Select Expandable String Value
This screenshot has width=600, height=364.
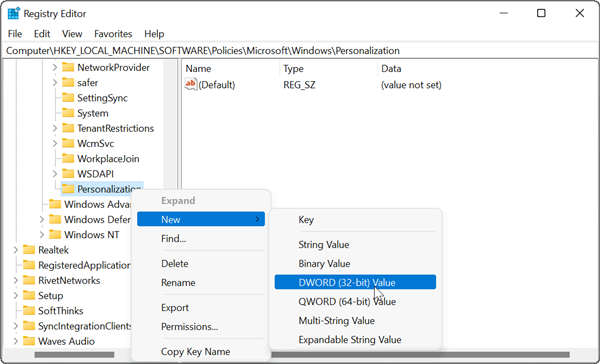(x=355, y=340)
